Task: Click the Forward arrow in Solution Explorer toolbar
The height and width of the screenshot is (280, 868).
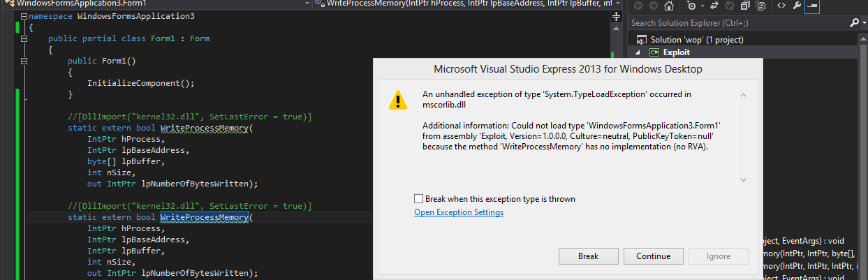Action: [654, 6]
